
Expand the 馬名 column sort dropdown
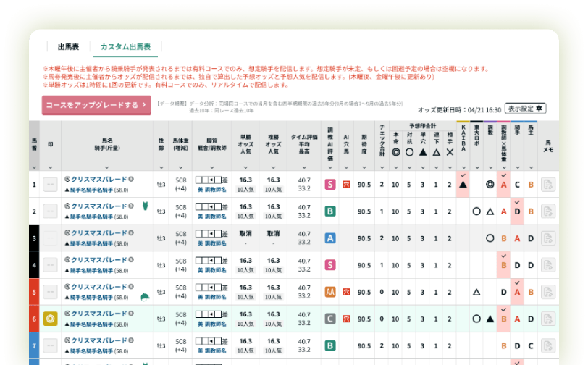click(107, 167)
